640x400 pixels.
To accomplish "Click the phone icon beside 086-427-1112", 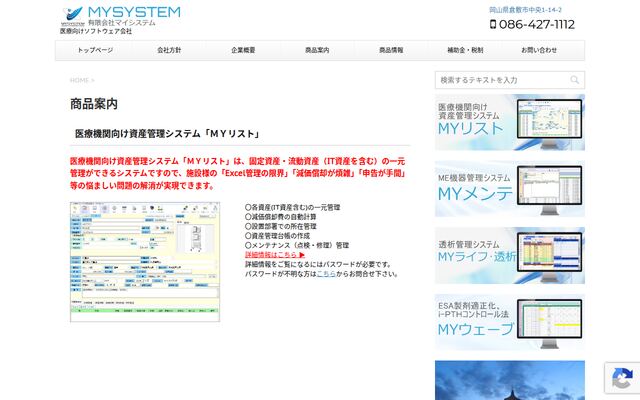I will click(x=493, y=24).
